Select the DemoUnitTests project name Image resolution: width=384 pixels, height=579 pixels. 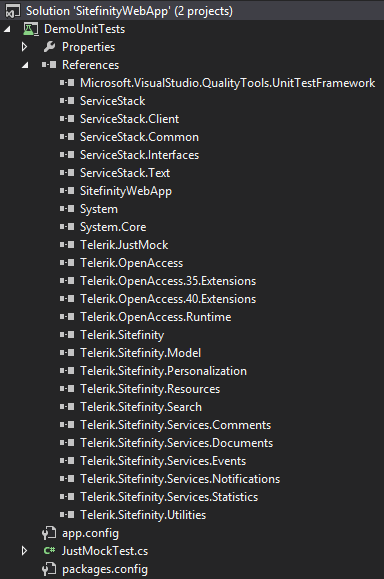click(84, 29)
